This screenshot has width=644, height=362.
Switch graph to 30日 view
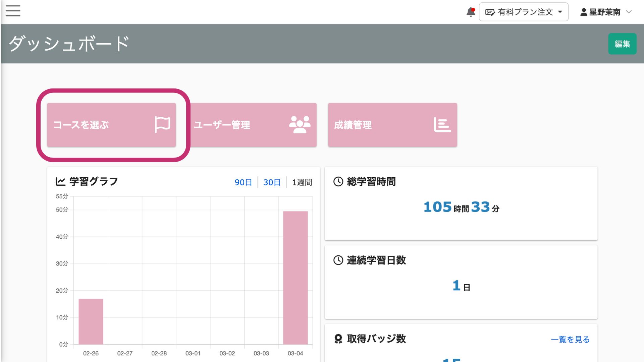pos(272,182)
